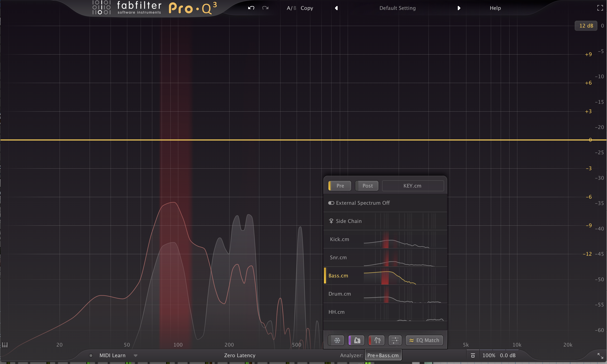Show the piano keyboard display icon
This screenshot has height=364, width=607.
point(5,345)
